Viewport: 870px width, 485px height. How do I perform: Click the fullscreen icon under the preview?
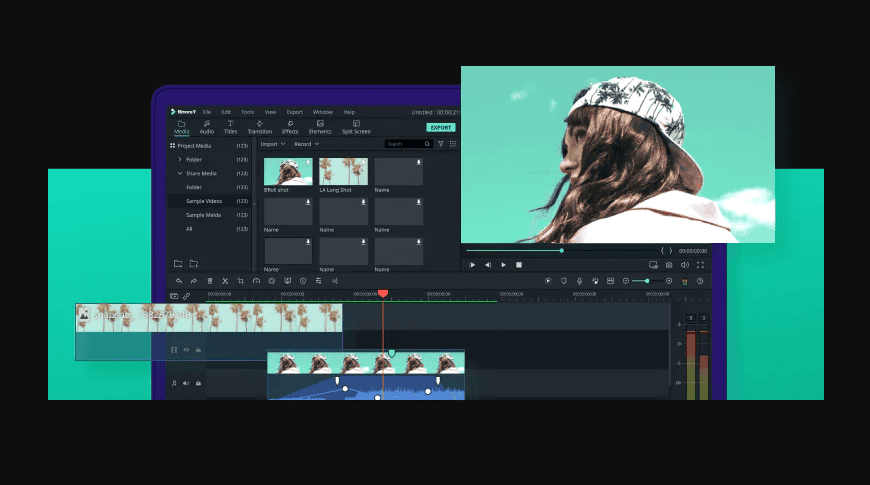(700, 265)
